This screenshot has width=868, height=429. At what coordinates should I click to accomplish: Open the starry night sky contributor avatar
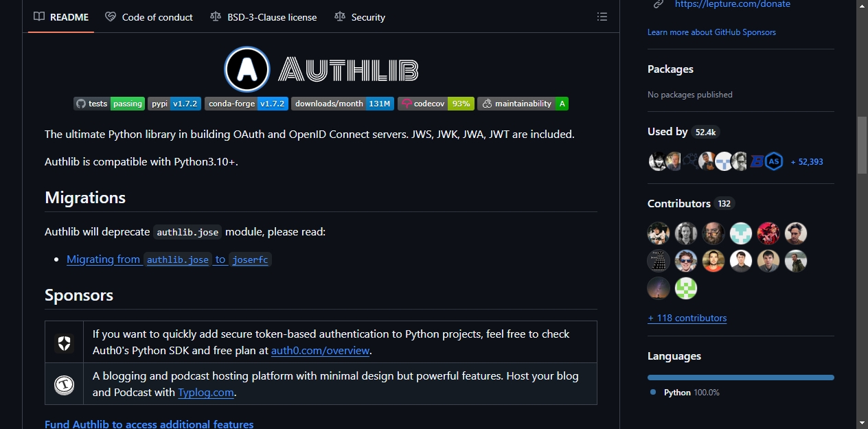659,288
